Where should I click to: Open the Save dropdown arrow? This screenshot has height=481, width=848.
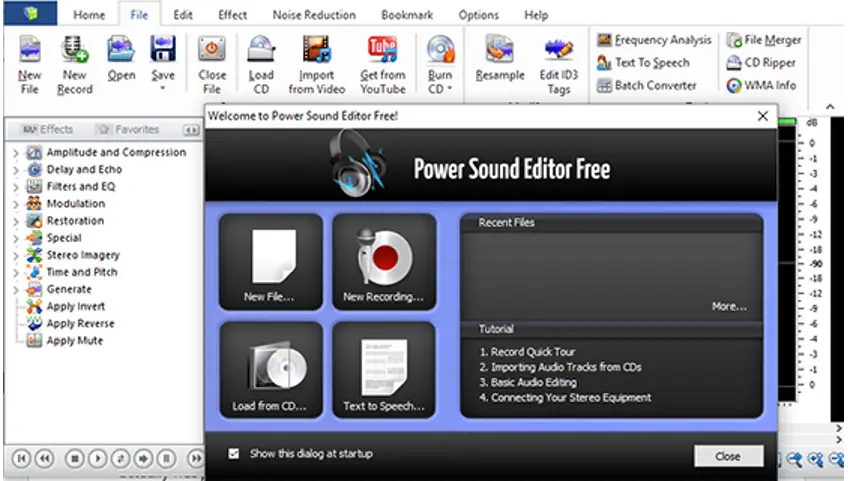pos(162,88)
